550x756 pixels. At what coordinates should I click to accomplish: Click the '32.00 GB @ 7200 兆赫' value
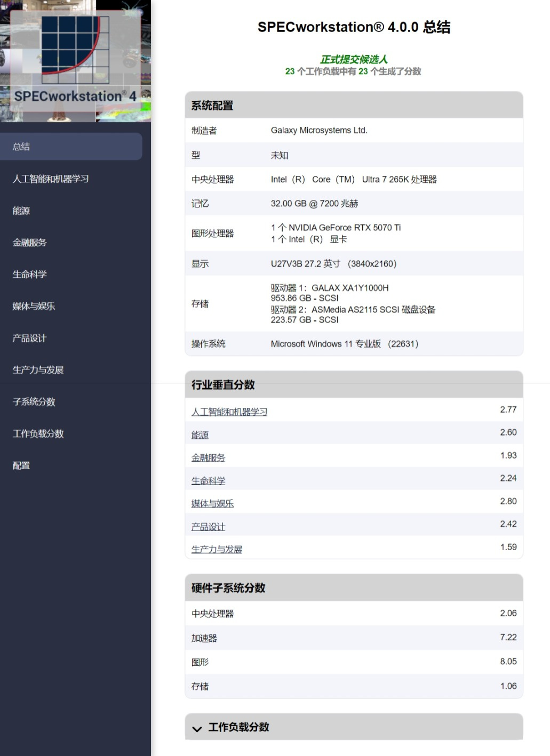coord(315,203)
